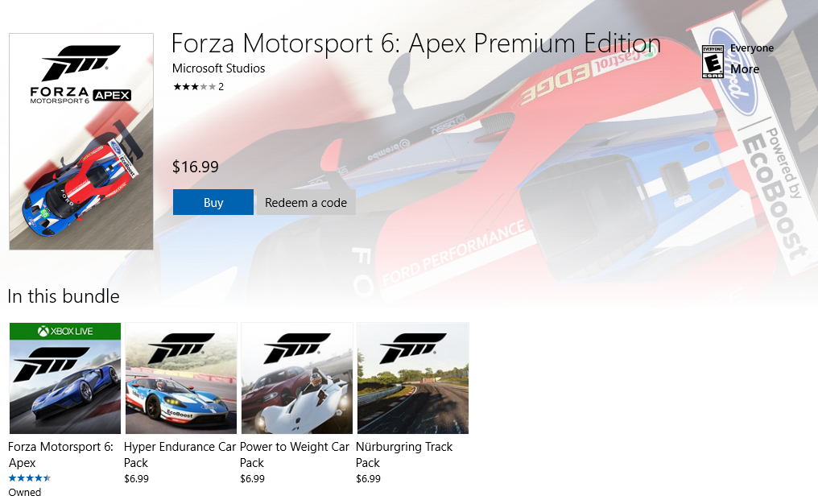
Task: Click the Hyper Endurance pack $6.99 price
Action: click(x=136, y=478)
